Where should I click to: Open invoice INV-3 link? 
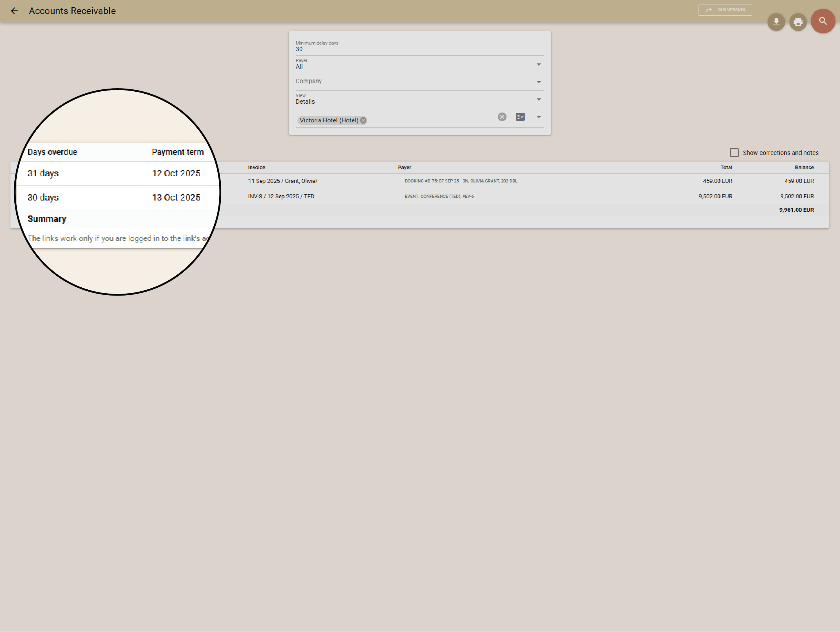tap(281, 197)
